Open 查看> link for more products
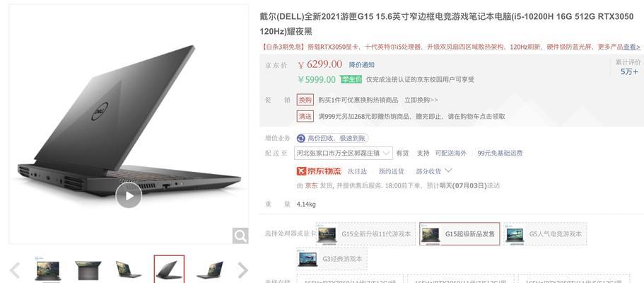Viewport: 644px width, 283px height. [x=632, y=47]
